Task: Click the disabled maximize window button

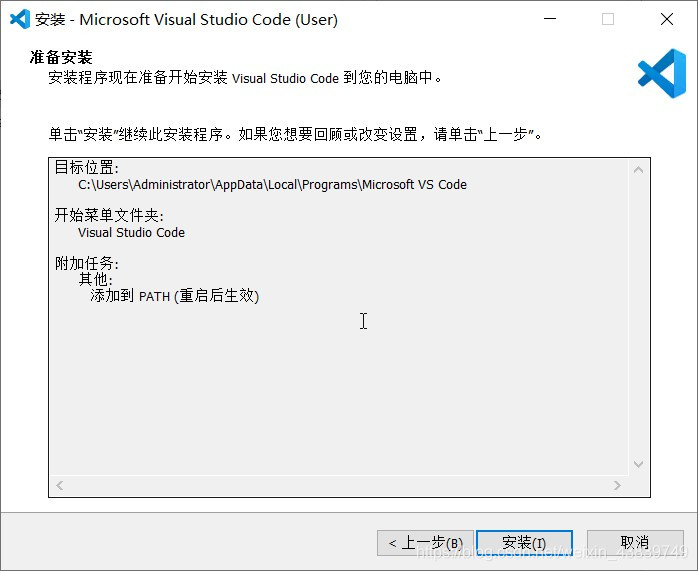Action: coord(608,19)
